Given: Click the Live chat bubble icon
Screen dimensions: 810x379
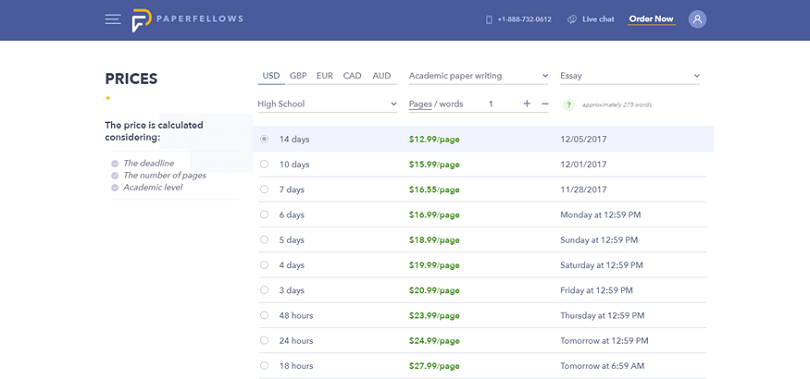Looking at the screenshot, I should (x=572, y=20).
